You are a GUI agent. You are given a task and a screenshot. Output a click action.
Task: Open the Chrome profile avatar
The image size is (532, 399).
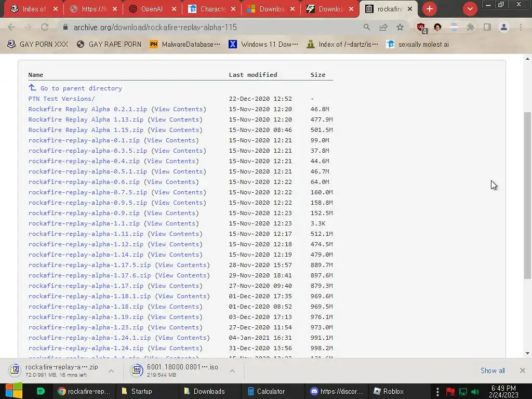click(504, 27)
